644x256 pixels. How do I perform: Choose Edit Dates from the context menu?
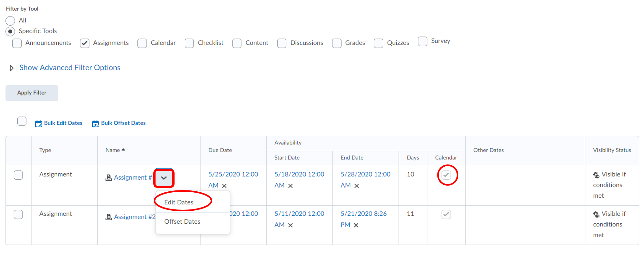[179, 202]
